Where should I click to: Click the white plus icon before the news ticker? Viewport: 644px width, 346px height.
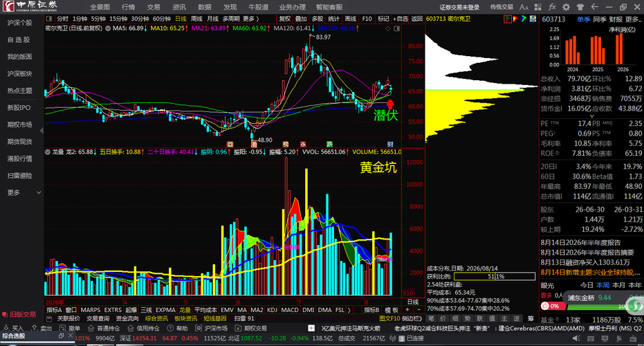(x=311, y=328)
